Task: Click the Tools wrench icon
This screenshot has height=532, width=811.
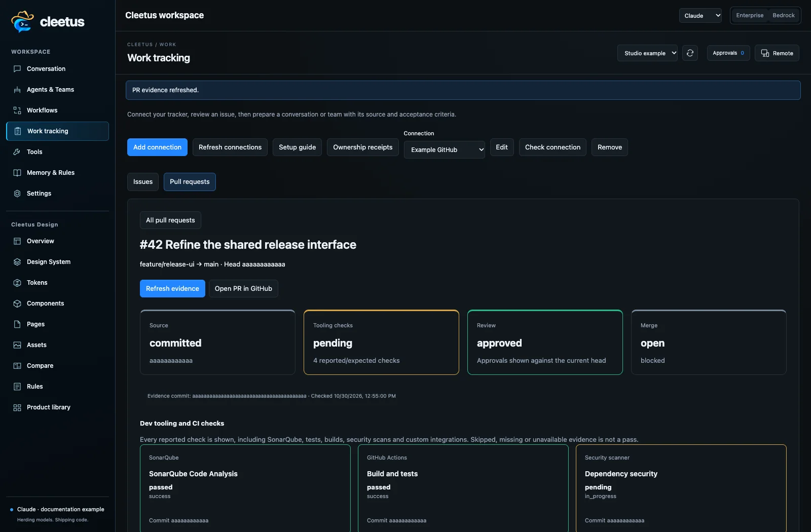Action: (17, 152)
